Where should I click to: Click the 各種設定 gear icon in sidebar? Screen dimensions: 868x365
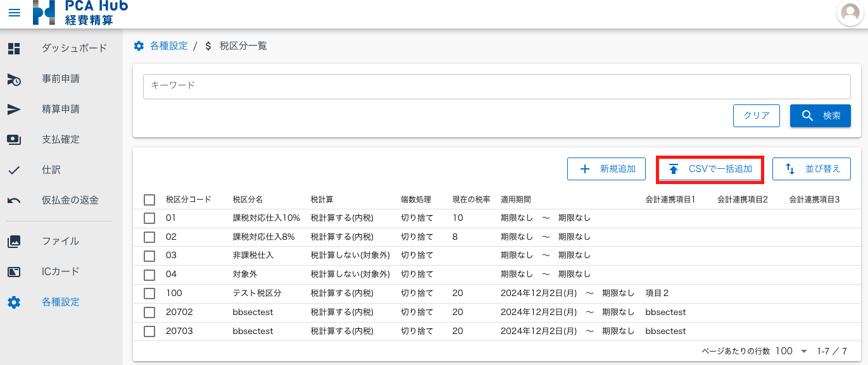14,302
